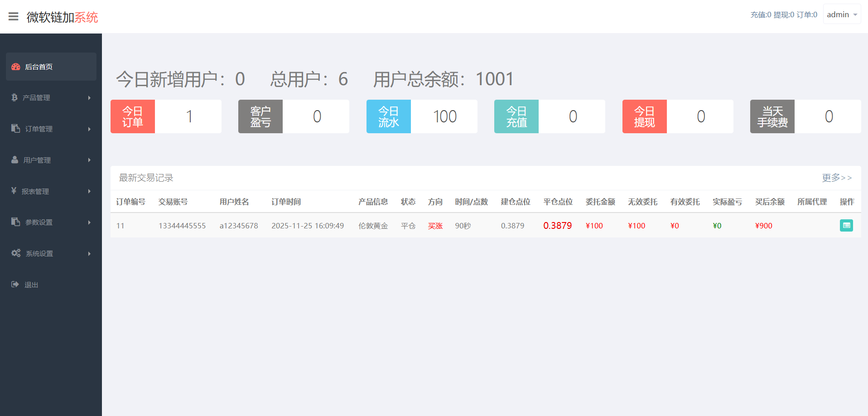
Task: Click the bitcoin icon for 产品管理
Action: (14, 97)
